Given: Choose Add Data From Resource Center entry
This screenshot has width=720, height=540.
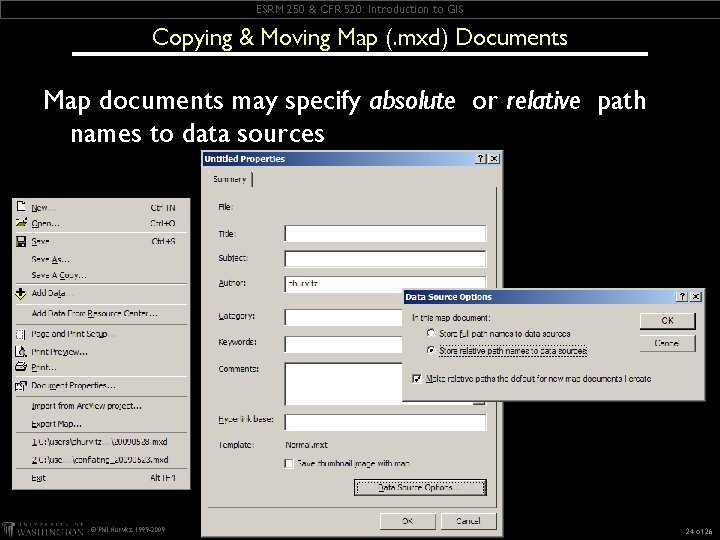Looking at the screenshot, I should pos(103,314).
